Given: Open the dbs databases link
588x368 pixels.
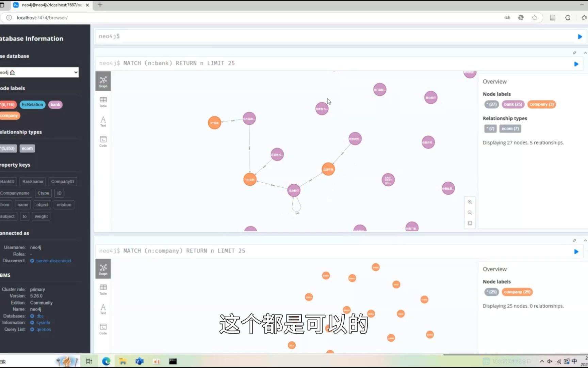Looking at the screenshot, I should pos(37,316).
